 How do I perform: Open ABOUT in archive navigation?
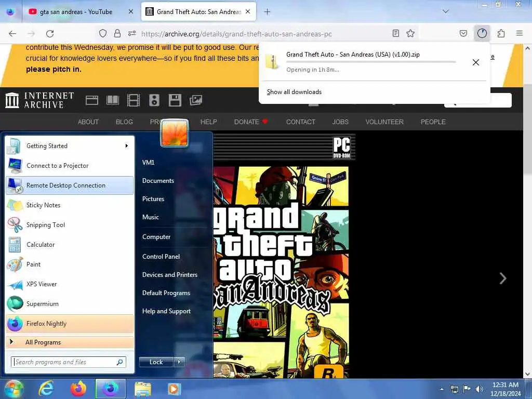point(88,122)
